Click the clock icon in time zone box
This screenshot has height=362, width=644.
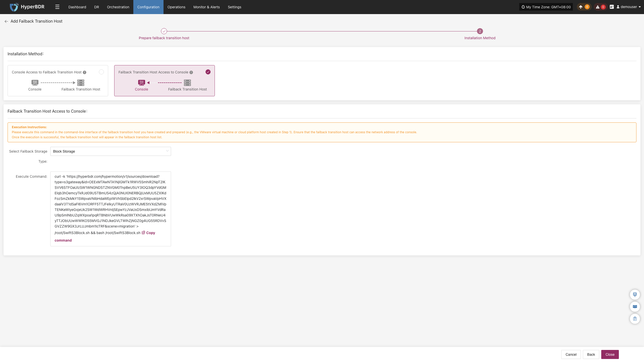click(x=523, y=7)
